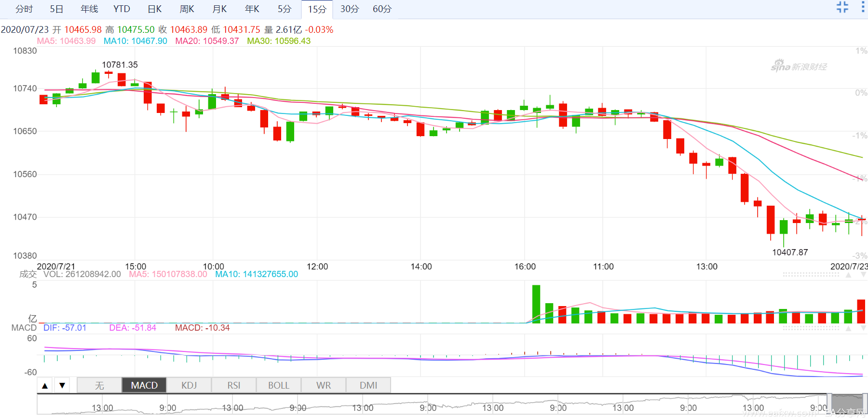Click the black up arrow beside indicator buttons

[x=45, y=385]
